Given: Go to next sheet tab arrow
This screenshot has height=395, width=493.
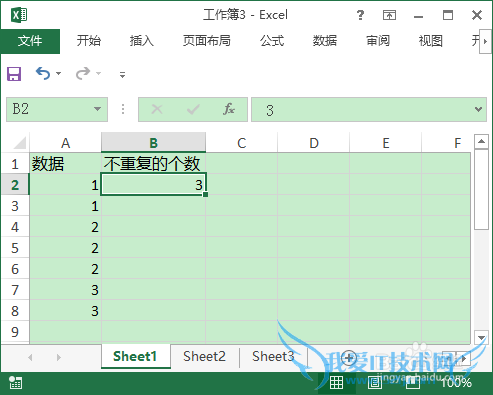Looking at the screenshot, I should tap(59, 357).
